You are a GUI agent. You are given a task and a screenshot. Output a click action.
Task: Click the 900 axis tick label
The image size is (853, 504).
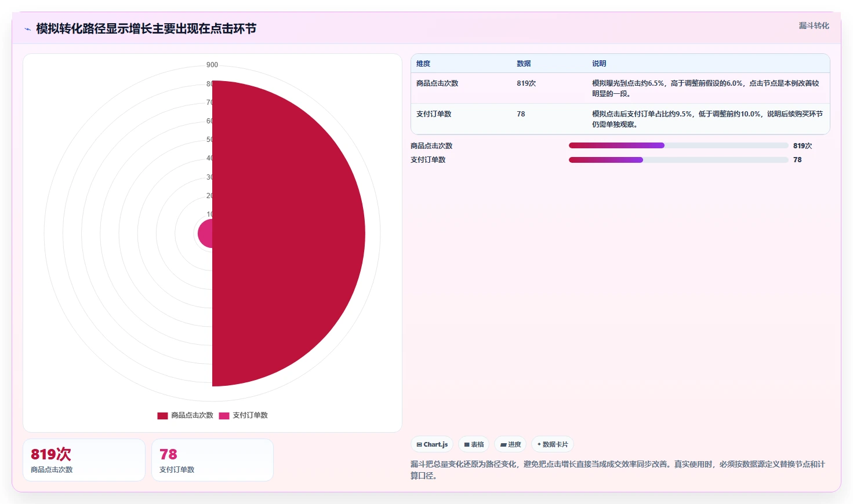tap(212, 65)
